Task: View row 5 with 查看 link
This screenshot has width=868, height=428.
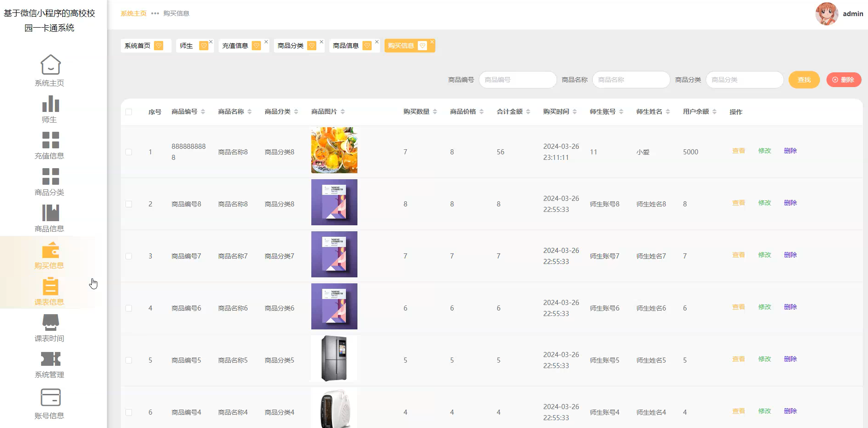Action: [738, 359]
